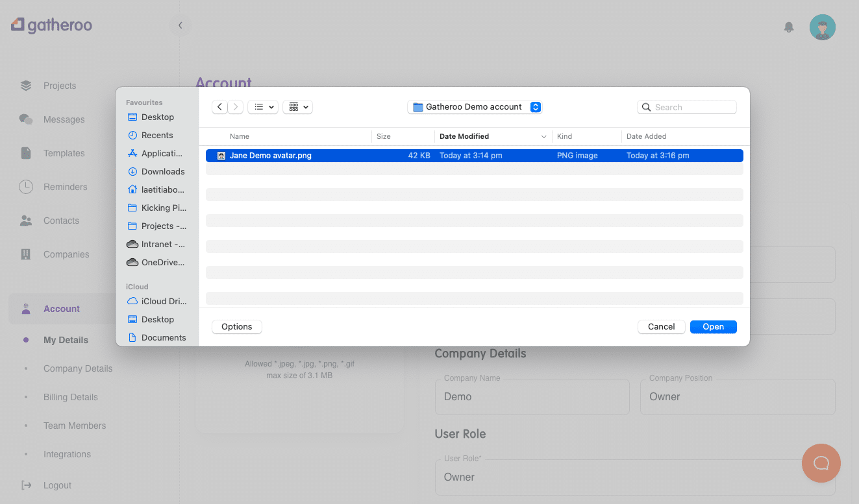
Task: Click the home folder icon laetitiabo...
Action: click(132, 190)
